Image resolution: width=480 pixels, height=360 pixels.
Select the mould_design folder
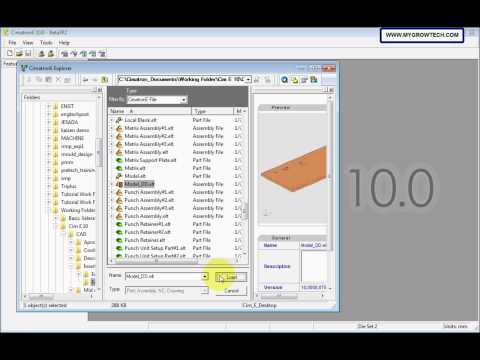pyautogui.click(x=77, y=154)
